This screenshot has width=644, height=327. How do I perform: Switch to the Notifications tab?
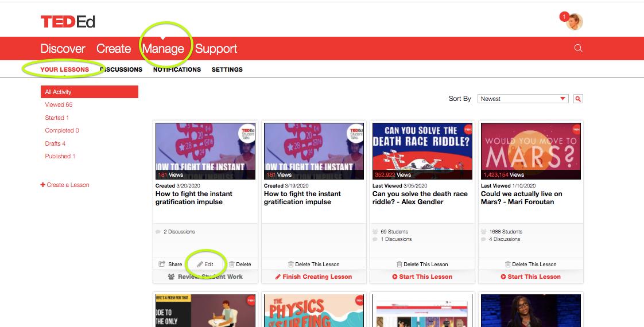pos(177,69)
